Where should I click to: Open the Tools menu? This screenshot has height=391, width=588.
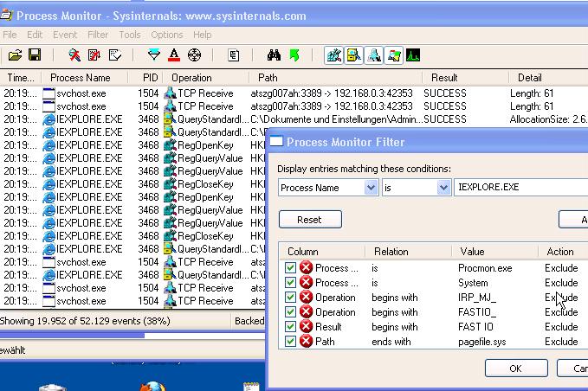click(x=130, y=35)
